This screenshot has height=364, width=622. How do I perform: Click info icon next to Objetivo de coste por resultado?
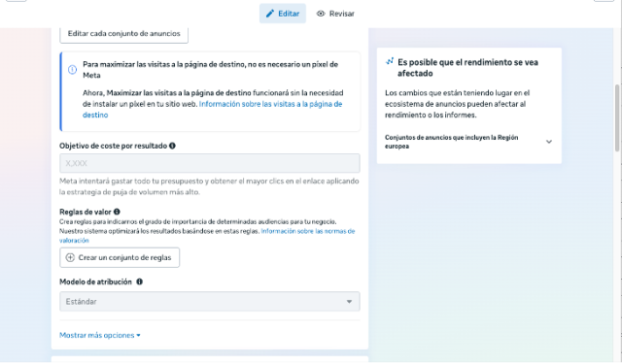(x=172, y=146)
